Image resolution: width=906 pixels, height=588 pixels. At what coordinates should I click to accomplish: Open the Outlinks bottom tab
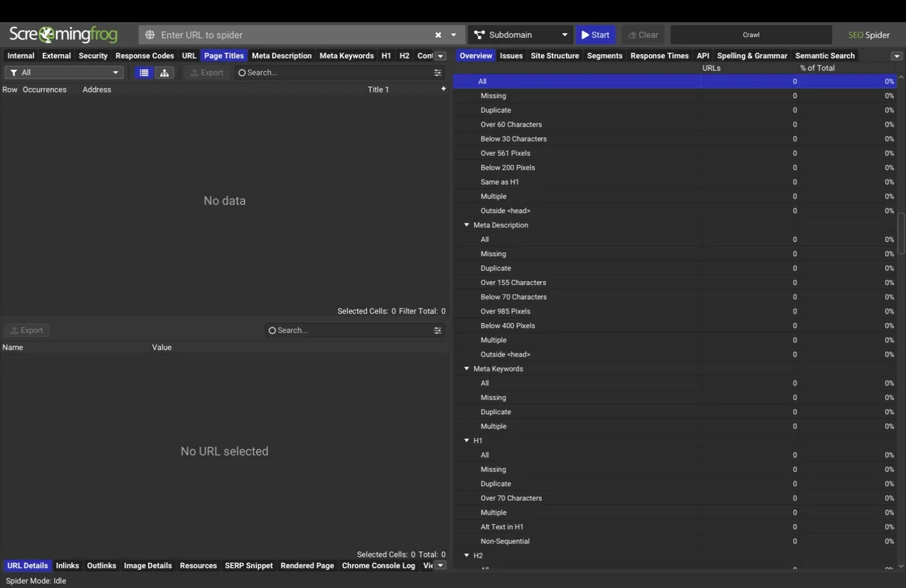102,566
